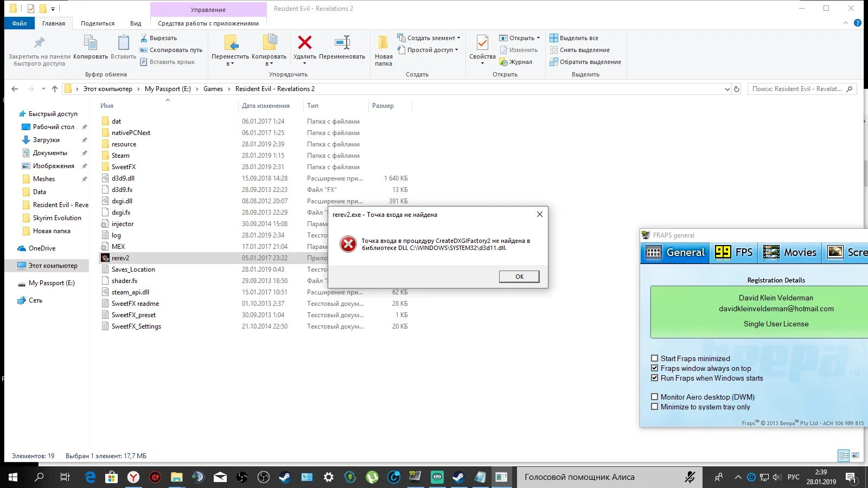This screenshot has height=488, width=868.
Task: Select Skyrim Evolution in navigation pane
Action: [57, 218]
